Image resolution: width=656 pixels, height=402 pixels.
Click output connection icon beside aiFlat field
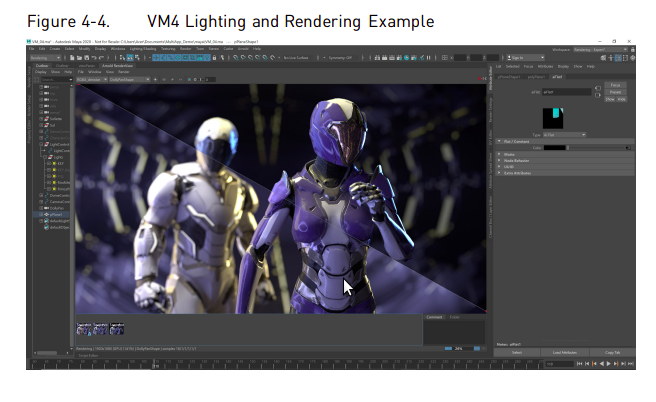point(598,95)
